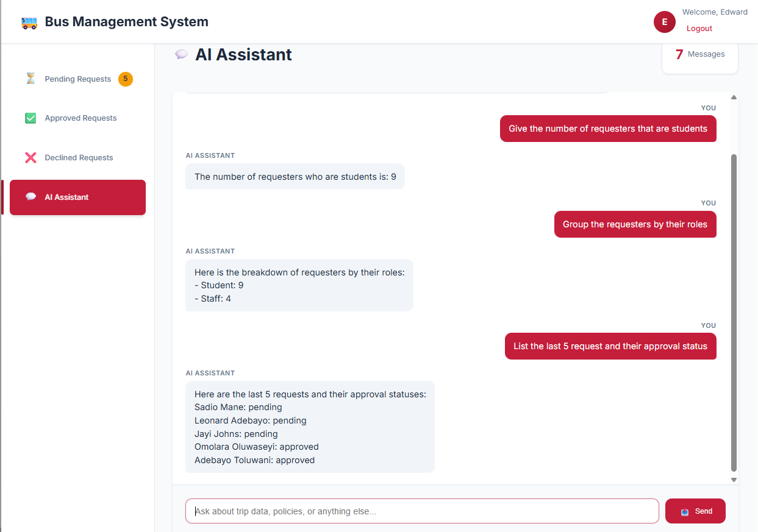Click the hourglass icon beside Pending Requests
This screenshot has width=758, height=532.
(x=30, y=78)
